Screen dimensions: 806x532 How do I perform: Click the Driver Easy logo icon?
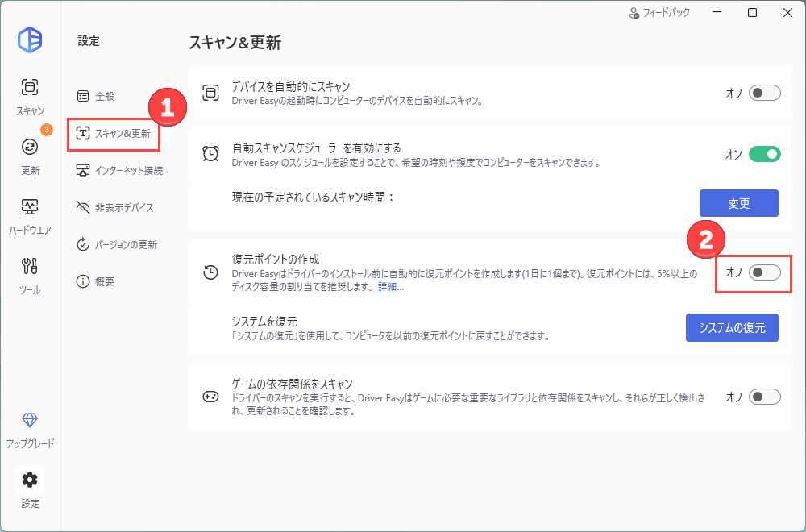click(30, 39)
